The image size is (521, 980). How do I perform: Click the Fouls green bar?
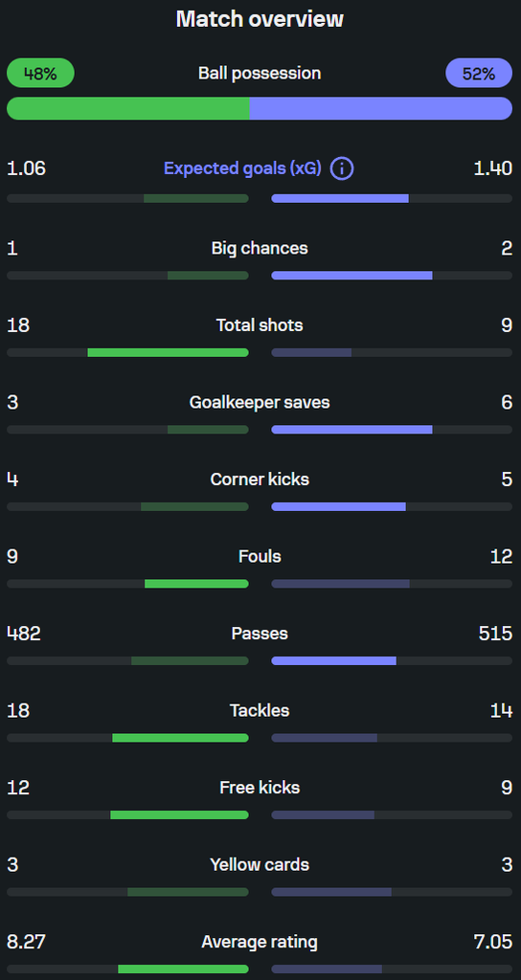coord(196,584)
